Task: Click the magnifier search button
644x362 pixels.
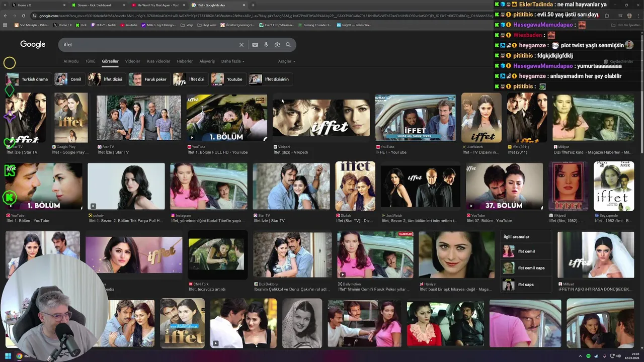Action: click(x=288, y=45)
